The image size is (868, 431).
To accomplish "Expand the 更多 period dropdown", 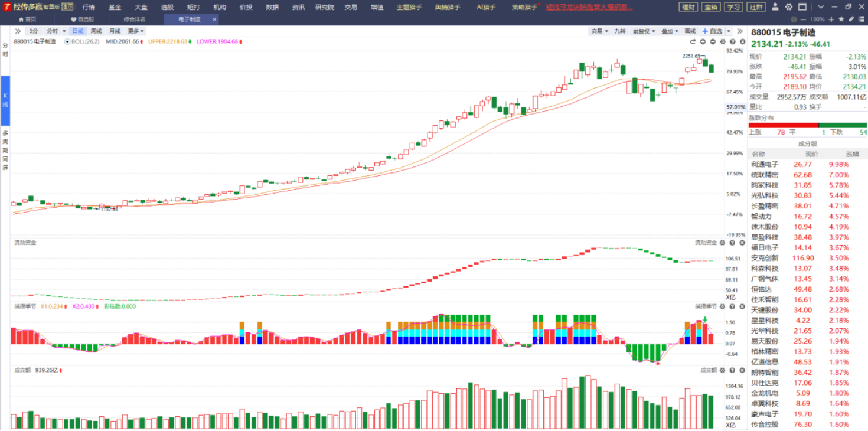I will pos(135,31).
